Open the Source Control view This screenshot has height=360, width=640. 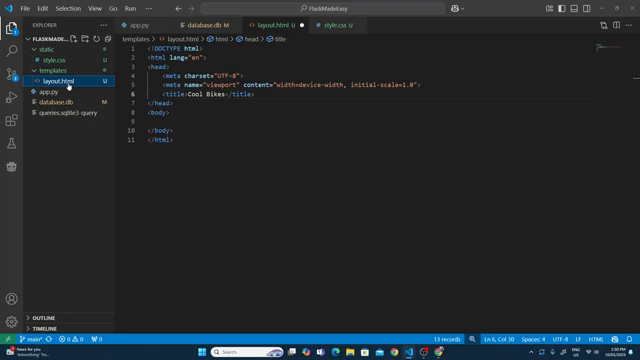click(11, 74)
